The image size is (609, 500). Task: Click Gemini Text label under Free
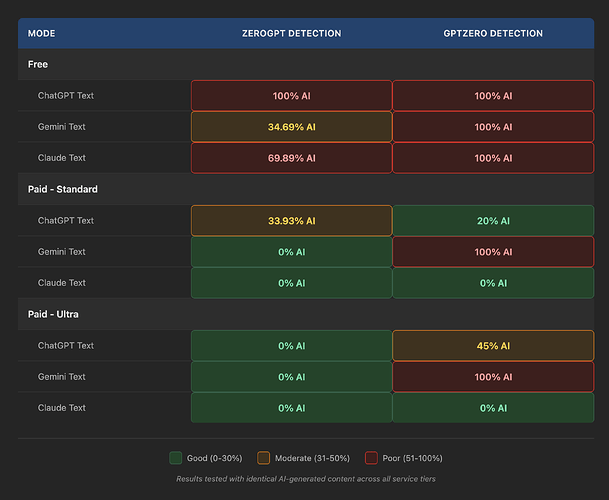coord(61,127)
